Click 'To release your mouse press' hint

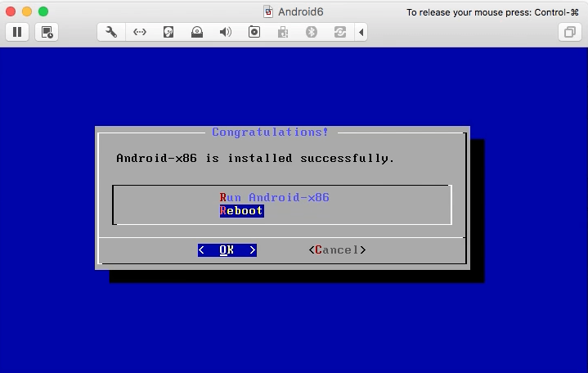[x=492, y=12]
